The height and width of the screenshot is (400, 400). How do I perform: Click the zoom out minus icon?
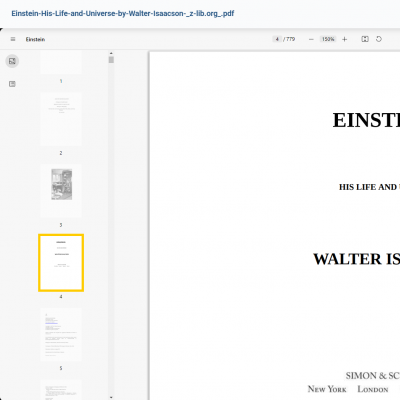point(311,39)
